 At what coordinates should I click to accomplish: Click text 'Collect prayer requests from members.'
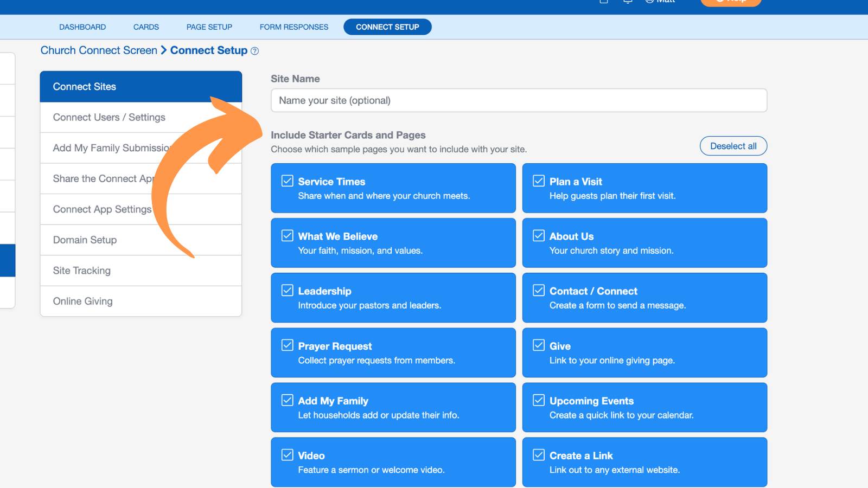pos(376,361)
